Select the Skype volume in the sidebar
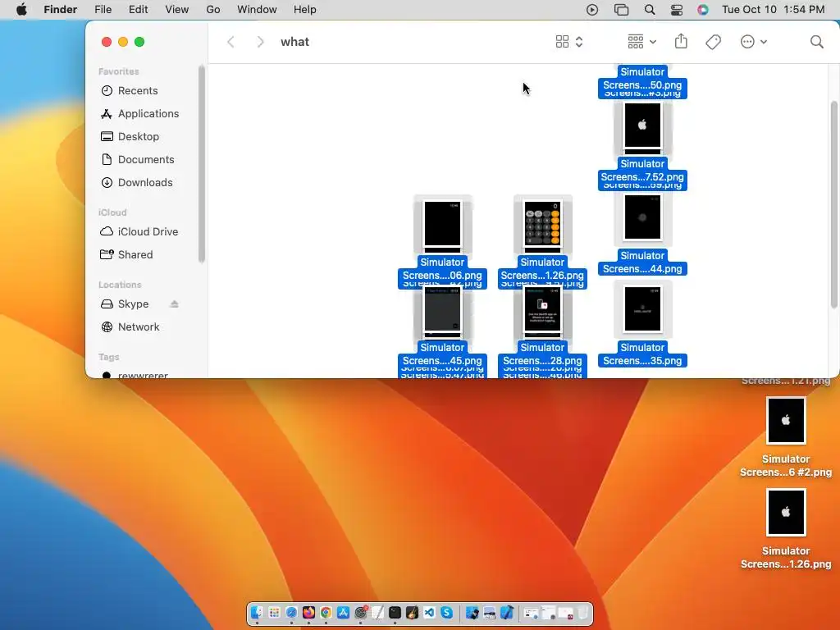 [x=133, y=304]
